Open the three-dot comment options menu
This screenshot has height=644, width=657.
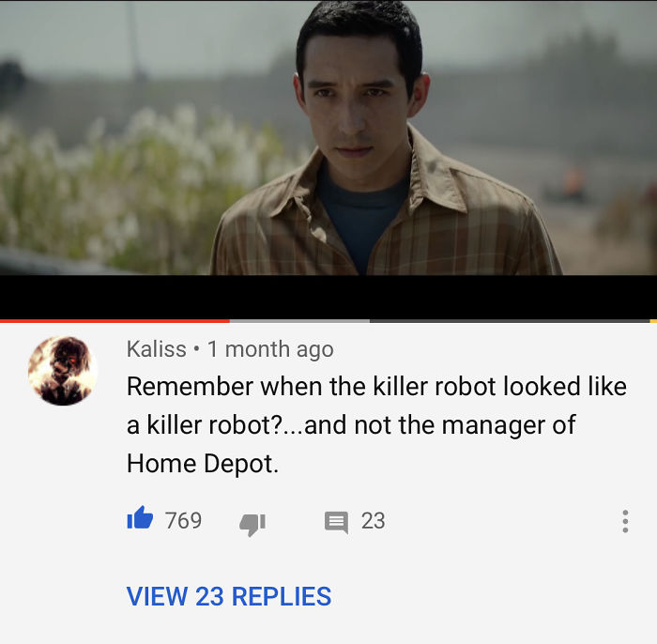click(625, 521)
